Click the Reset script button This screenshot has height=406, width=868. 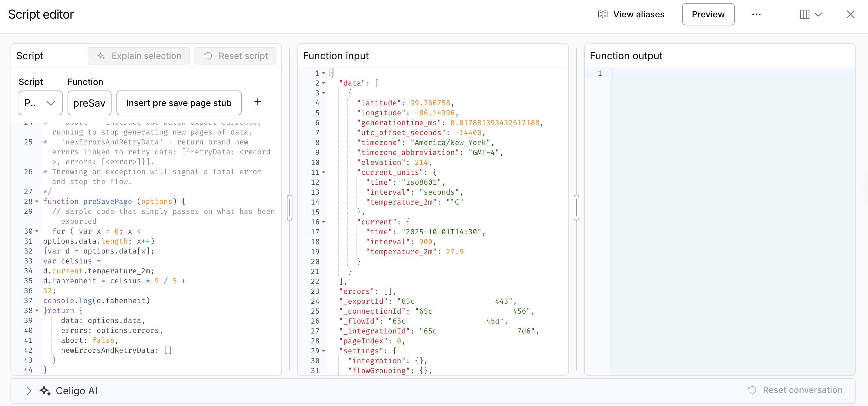[235, 56]
